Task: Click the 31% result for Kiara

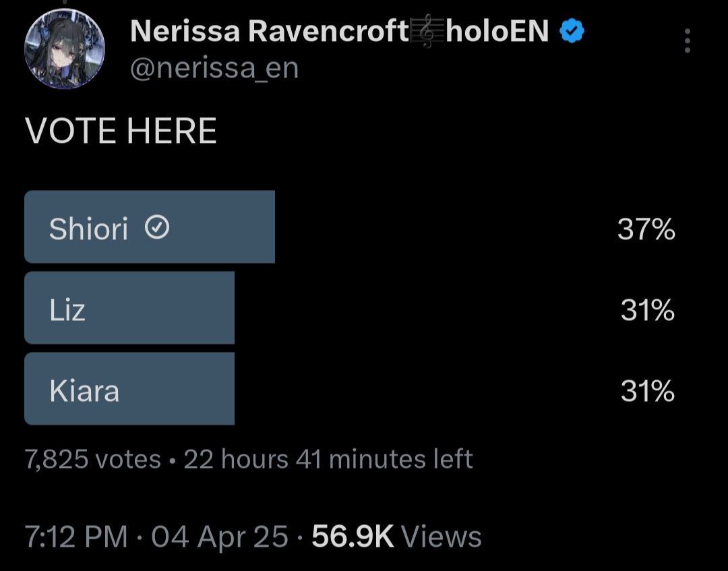Action: 647,391
